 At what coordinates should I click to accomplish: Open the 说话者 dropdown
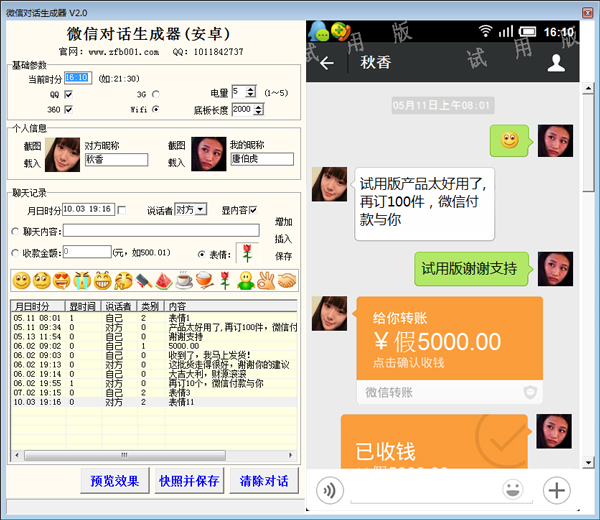pos(201,209)
